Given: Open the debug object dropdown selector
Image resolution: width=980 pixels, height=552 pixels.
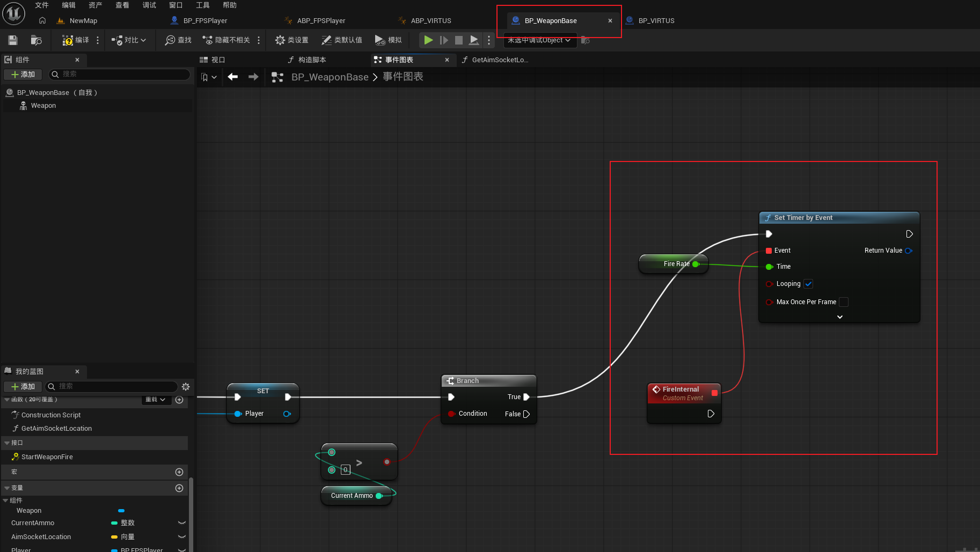Looking at the screenshot, I should pos(540,40).
